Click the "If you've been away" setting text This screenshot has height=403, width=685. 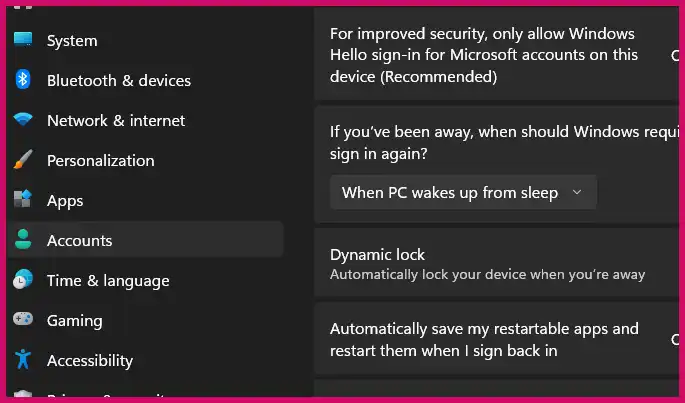(504, 142)
